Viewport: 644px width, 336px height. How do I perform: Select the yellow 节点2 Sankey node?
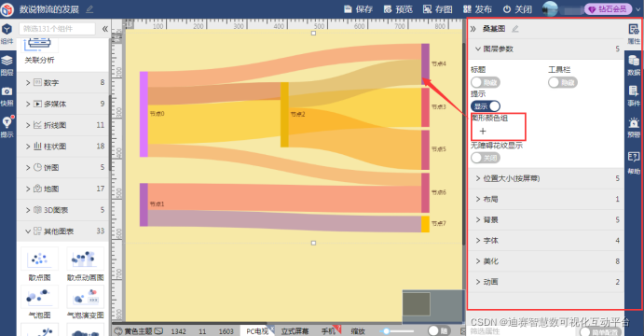[284, 114]
